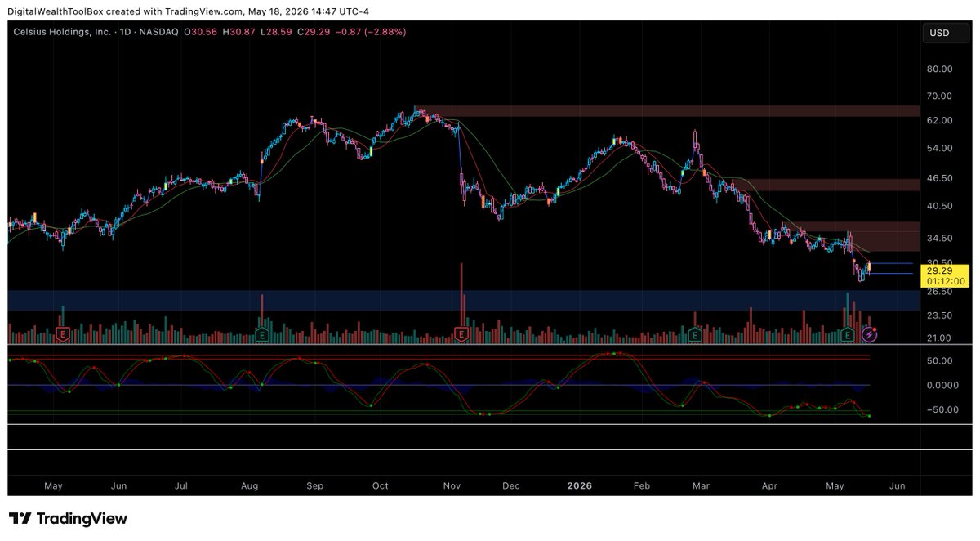Click the purple lightning event icon
The height and width of the screenshot is (541, 980).
[x=871, y=334]
